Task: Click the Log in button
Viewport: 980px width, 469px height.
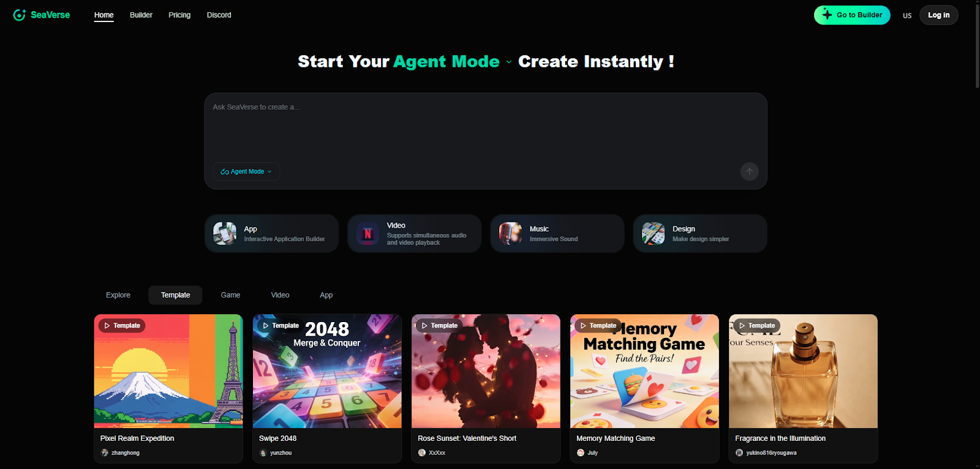Action: (x=938, y=15)
